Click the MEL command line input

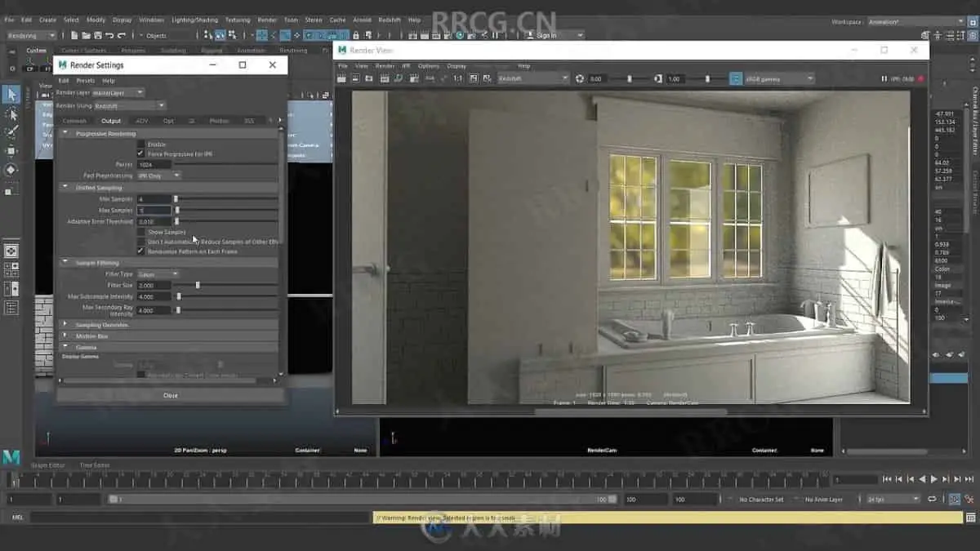point(200,517)
